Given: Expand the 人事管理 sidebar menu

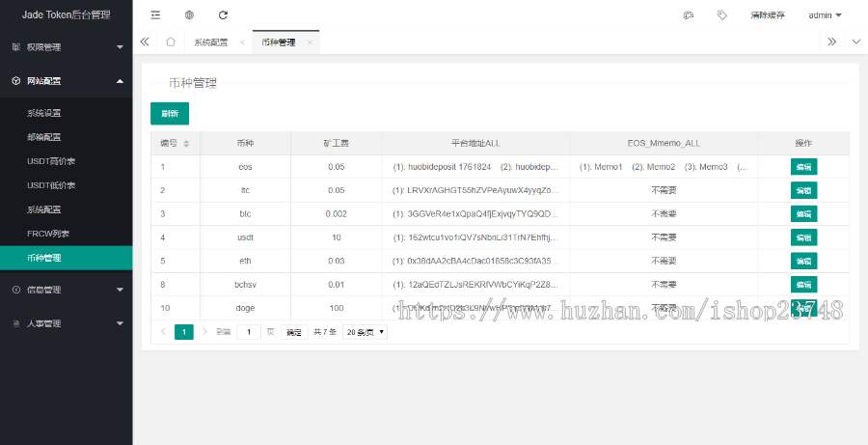Looking at the screenshot, I should click(x=67, y=323).
